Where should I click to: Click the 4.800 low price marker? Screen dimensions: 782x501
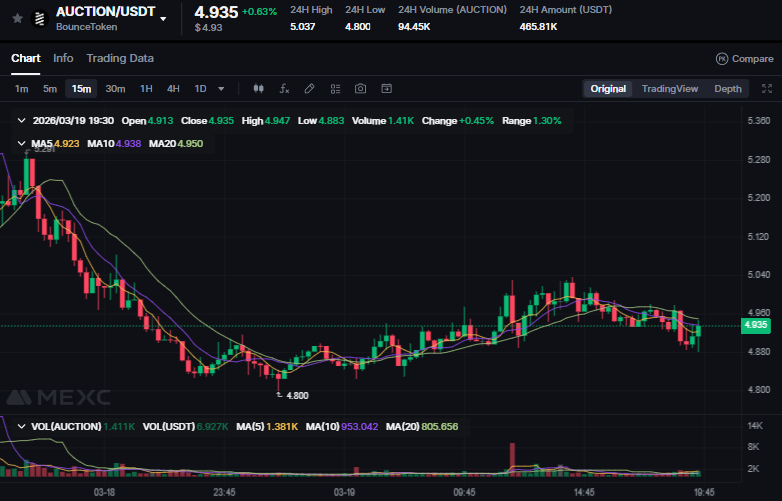[293, 395]
